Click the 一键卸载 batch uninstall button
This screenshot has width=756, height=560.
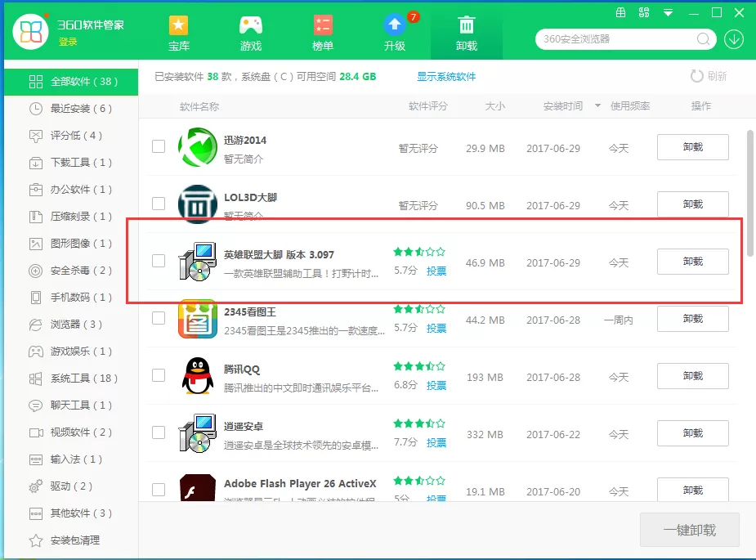pos(690,530)
